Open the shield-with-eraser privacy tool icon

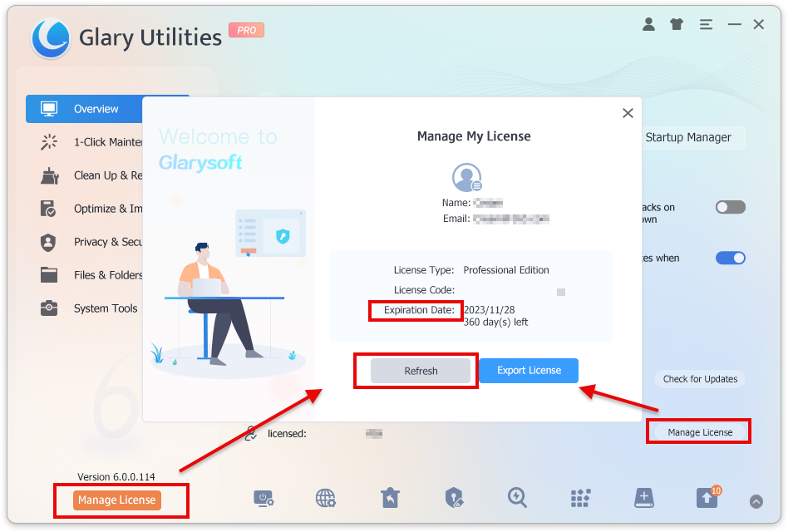pos(454,498)
